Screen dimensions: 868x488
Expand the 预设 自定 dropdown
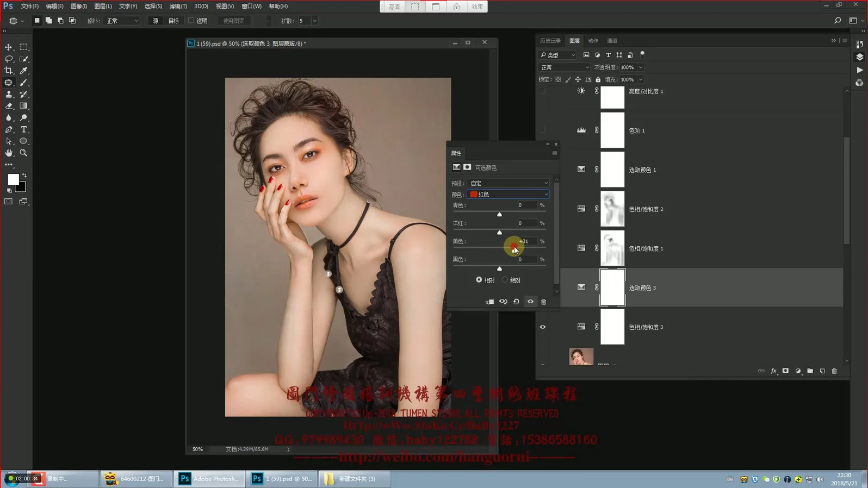point(508,183)
